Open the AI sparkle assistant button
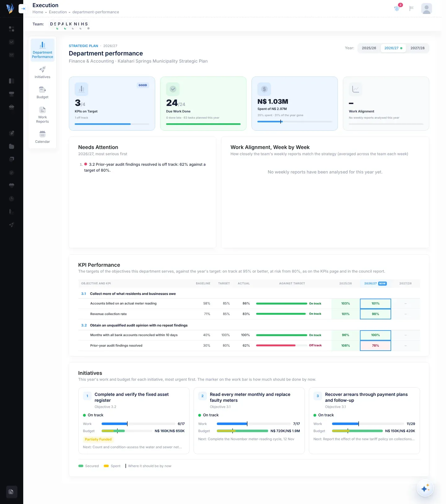This screenshot has width=446, height=504. tap(425, 489)
